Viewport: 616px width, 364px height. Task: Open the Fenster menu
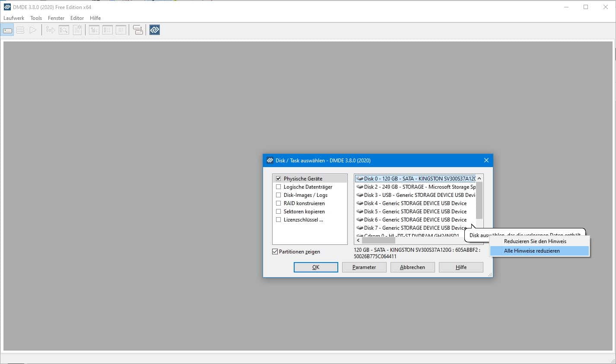56,18
